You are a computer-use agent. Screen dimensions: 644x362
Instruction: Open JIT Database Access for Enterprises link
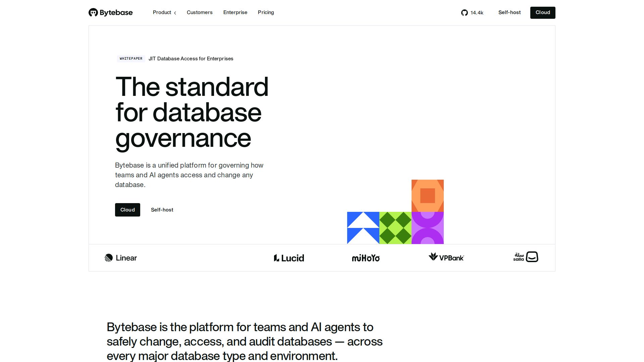pos(191,59)
